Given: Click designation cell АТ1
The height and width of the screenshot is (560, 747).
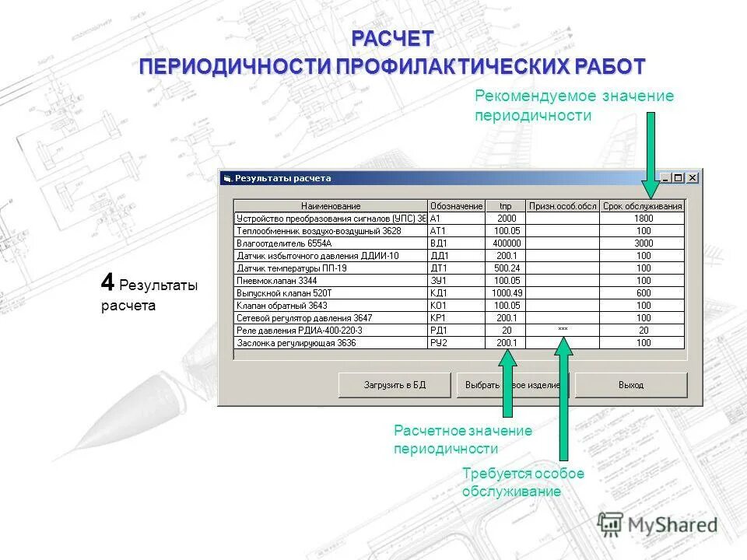Looking at the screenshot, I should (x=457, y=231).
